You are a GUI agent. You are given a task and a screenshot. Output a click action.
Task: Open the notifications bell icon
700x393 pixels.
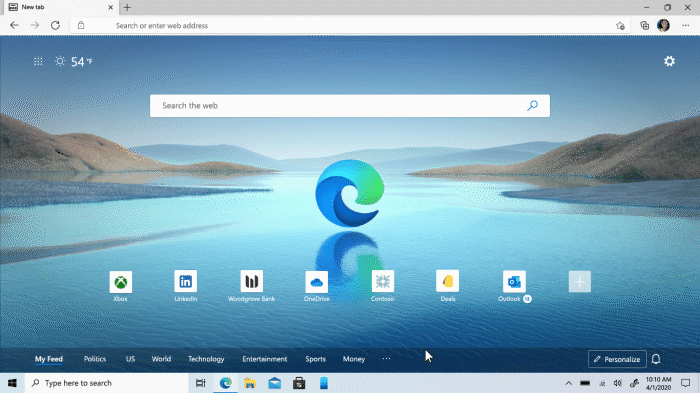656,359
